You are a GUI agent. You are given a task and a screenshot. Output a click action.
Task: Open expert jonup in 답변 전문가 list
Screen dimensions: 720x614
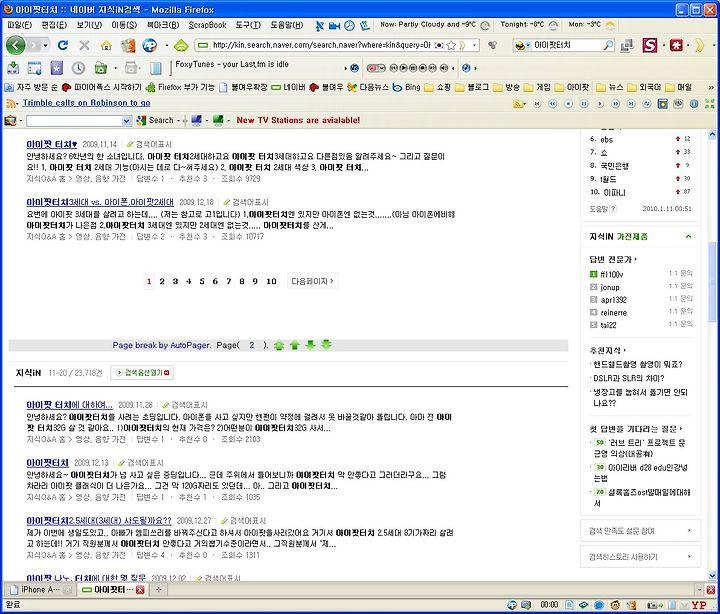click(x=610, y=287)
